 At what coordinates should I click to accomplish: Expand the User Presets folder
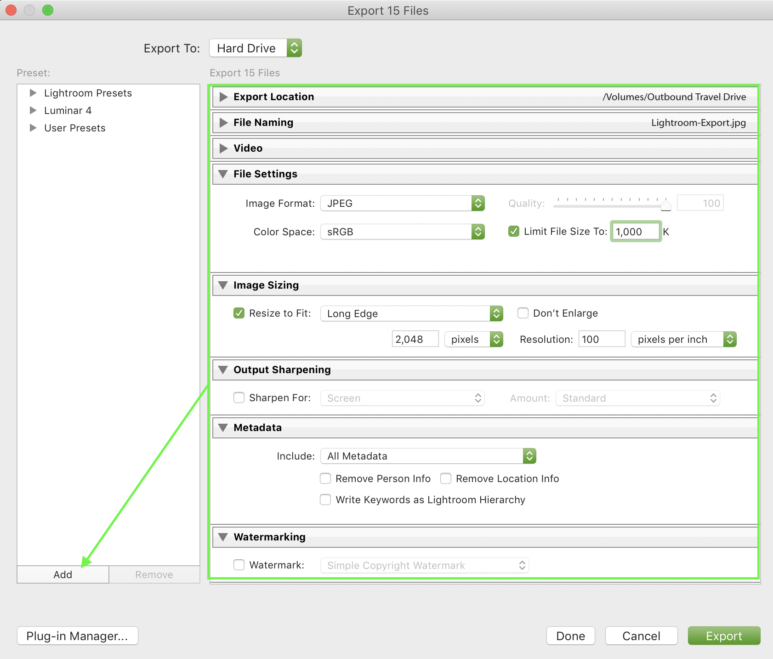click(x=33, y=128)
